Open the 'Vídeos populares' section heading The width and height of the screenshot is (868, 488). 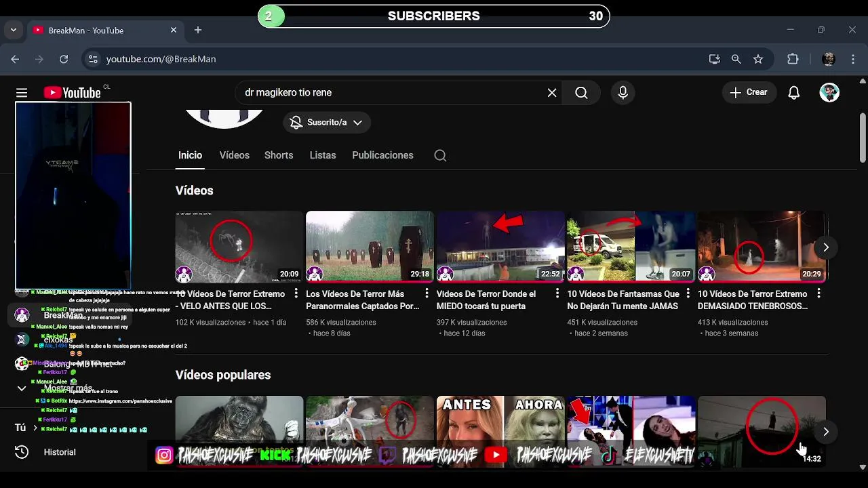(223, 375)
